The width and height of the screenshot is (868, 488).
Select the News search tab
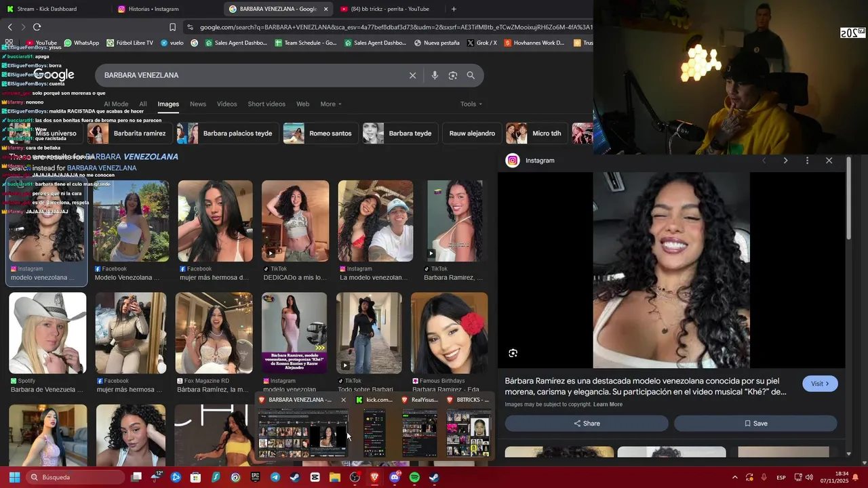click(198, 104)
